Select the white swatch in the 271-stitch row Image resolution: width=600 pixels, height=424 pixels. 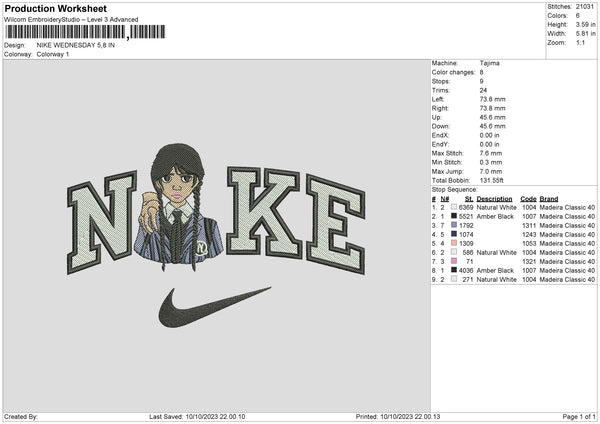(x=454, y=279)
